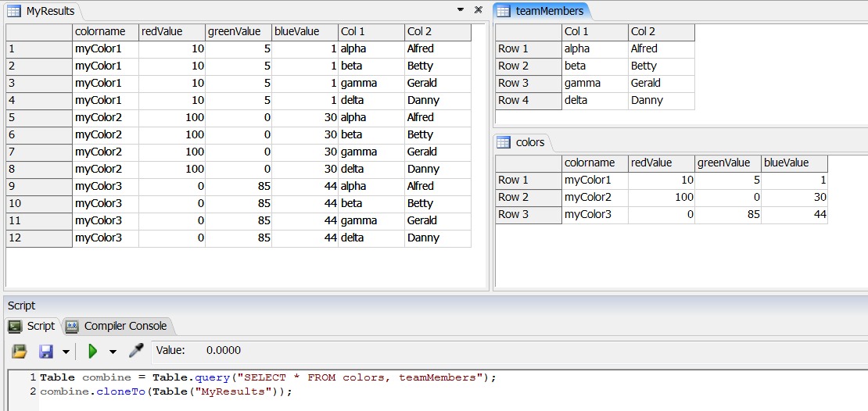Click the 'myColor3' cell in colors table
The width and height of the screenshot is (868, 411).
click(595, 215)
